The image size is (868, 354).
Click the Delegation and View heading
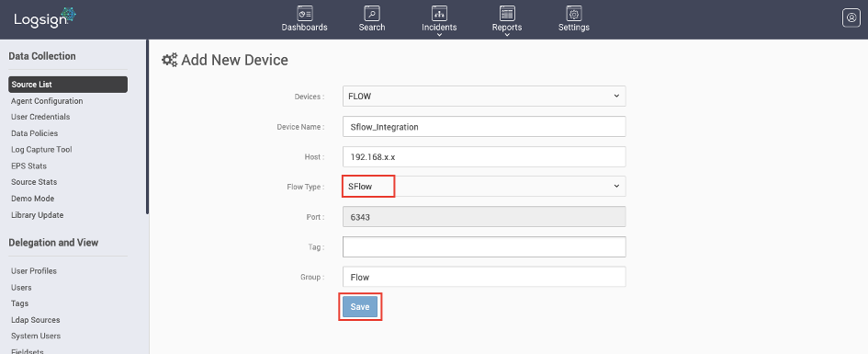coord(53,243)
